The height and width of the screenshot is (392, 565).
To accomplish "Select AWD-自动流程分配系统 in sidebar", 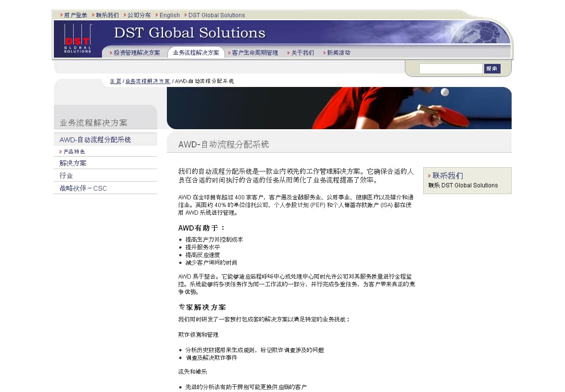I will click(x=95, y=140).
